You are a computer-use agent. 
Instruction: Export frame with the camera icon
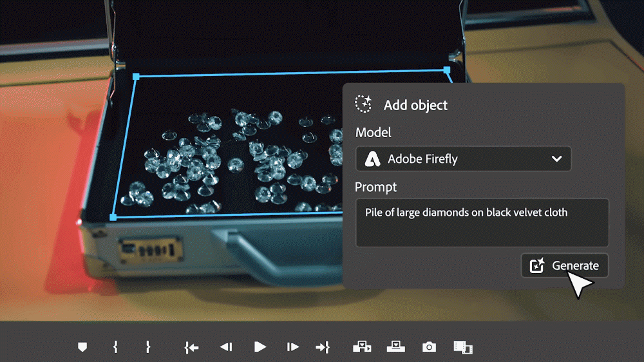(429, 347)
